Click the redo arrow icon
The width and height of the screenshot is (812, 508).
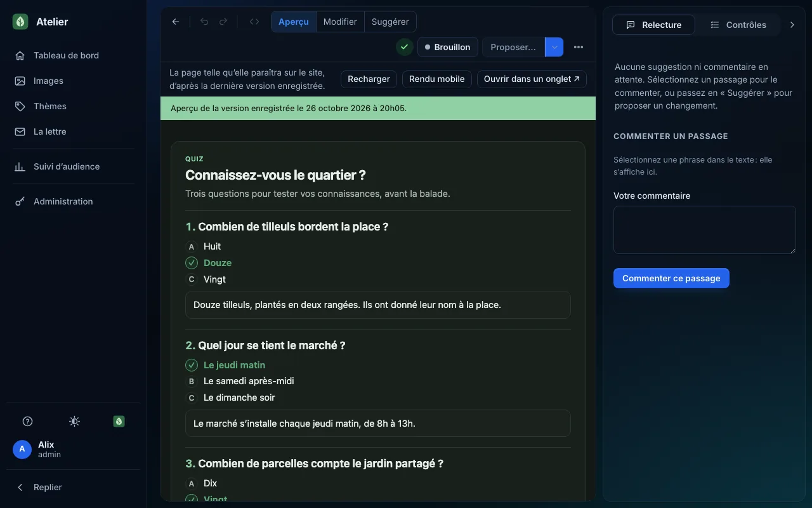223,22
